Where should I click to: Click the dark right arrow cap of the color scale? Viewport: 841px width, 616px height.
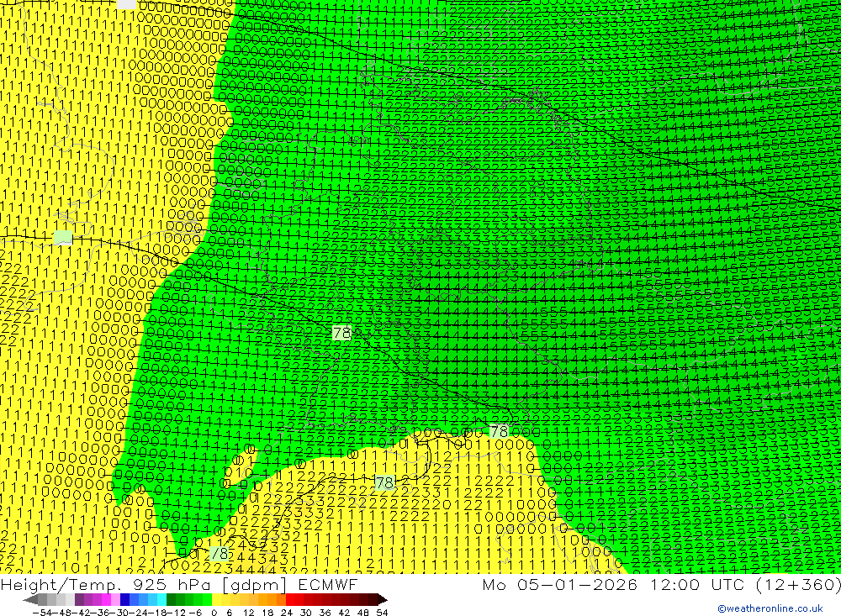(x=383, y=600)
